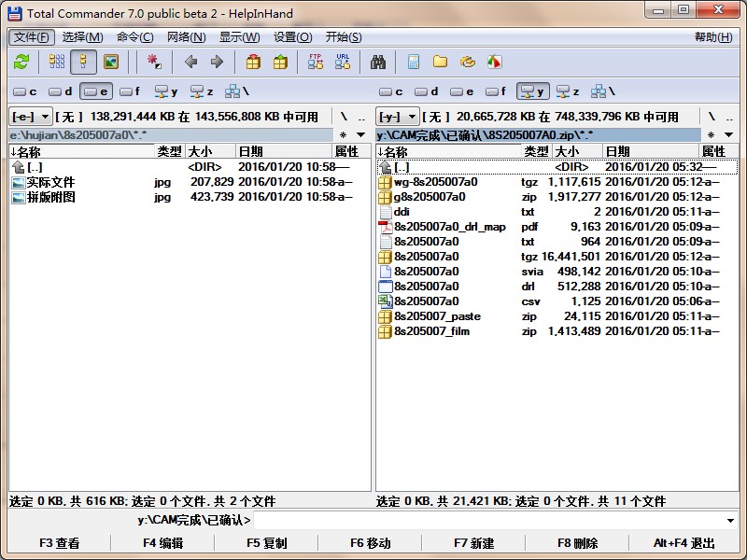747x560 pixels.
Task: Open the 帮助(H) menu
Action: coord(713,37)
